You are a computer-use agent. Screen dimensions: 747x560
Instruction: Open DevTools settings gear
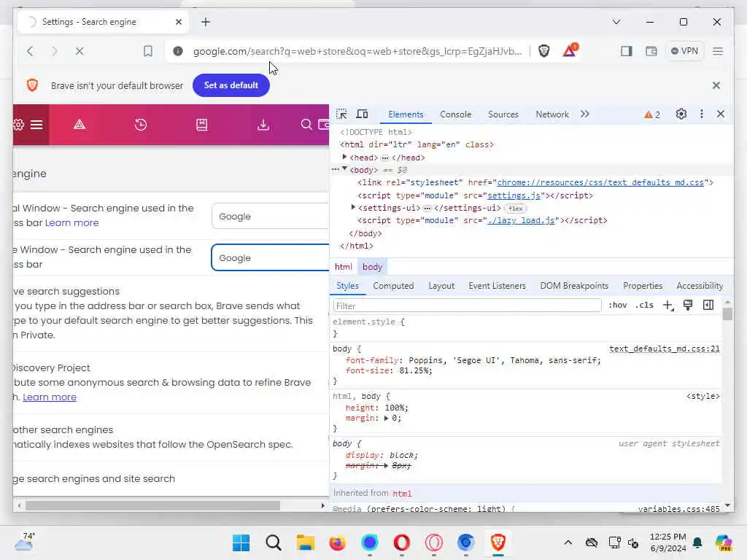(681, 114)
